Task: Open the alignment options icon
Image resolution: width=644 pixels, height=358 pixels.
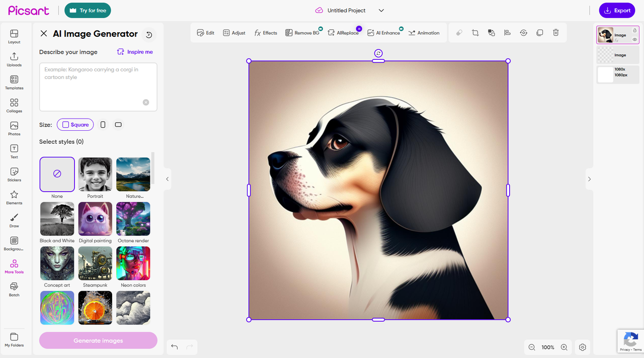Action: 507,33
